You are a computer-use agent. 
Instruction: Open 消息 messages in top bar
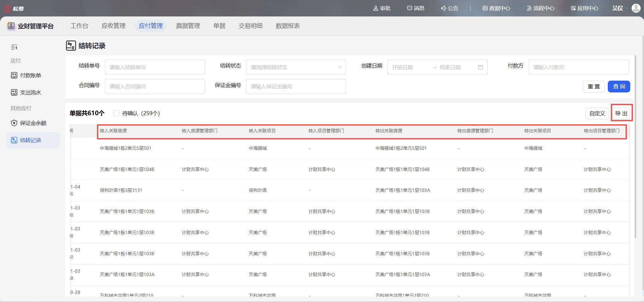416,8
